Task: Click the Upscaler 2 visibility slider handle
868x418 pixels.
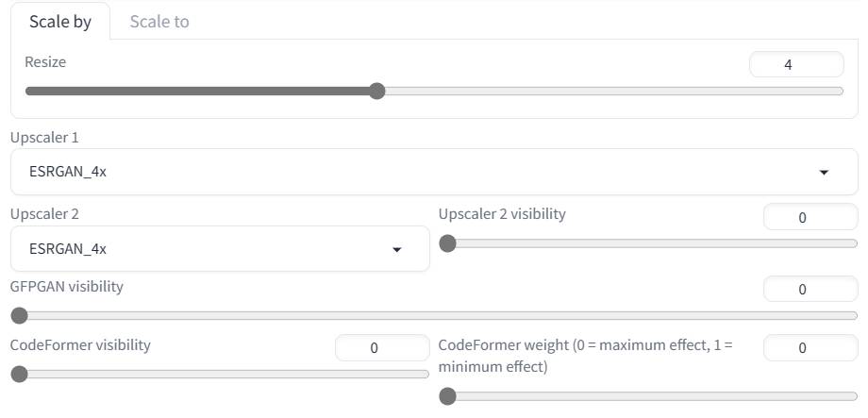Action: click(x=448, y=243)
